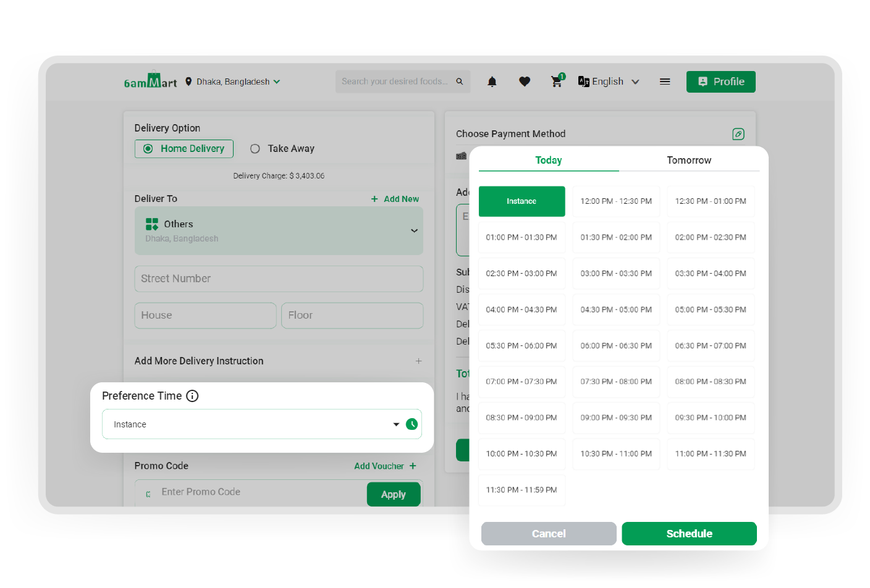Click the Schedule button
Screen dimensions: 870x588
click(x=689, y=534)
